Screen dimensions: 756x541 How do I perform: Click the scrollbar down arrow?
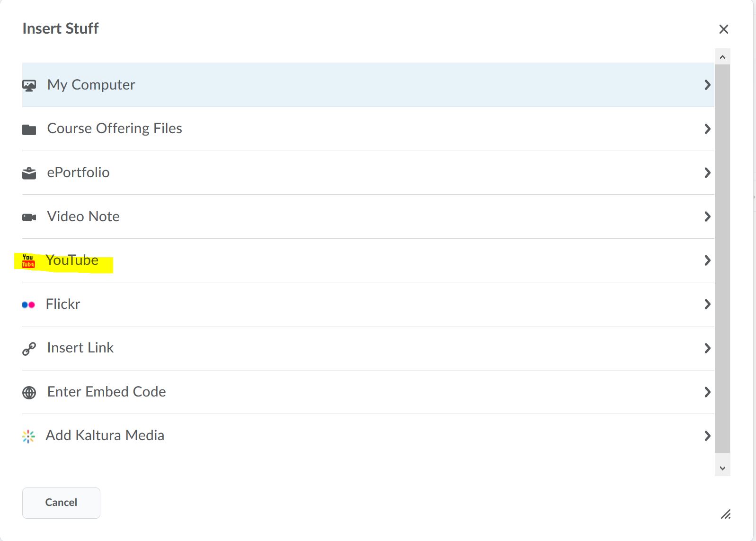pyautogui.click(x=722, y=468)
